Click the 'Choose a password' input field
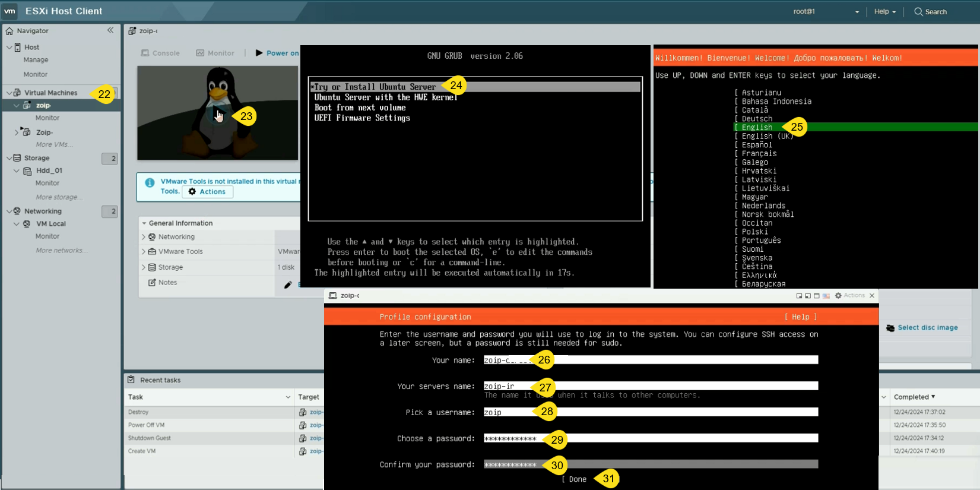Image resolution: width=980 pixels, height=490 pixels. (x=651, y=438)
